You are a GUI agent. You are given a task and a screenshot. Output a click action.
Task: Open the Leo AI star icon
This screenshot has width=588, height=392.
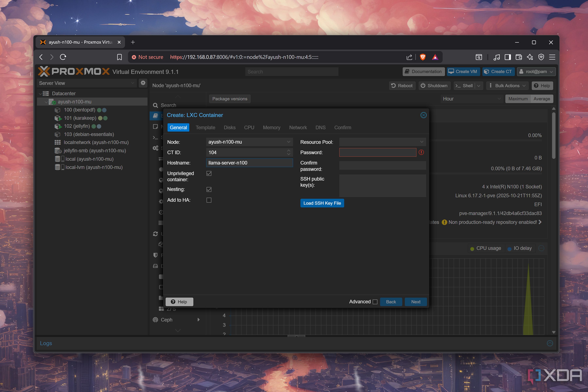pyautogui.click(x=530, y=57)
